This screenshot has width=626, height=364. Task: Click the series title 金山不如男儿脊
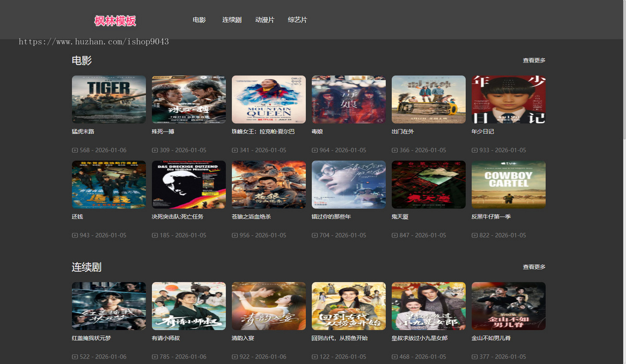(491, 338)
